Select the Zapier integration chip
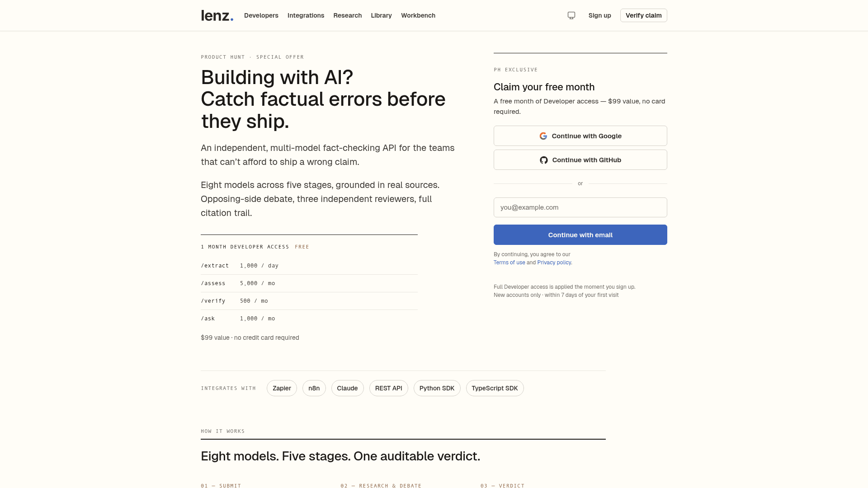Screen dimensions: 868x488 coord(282,388)
